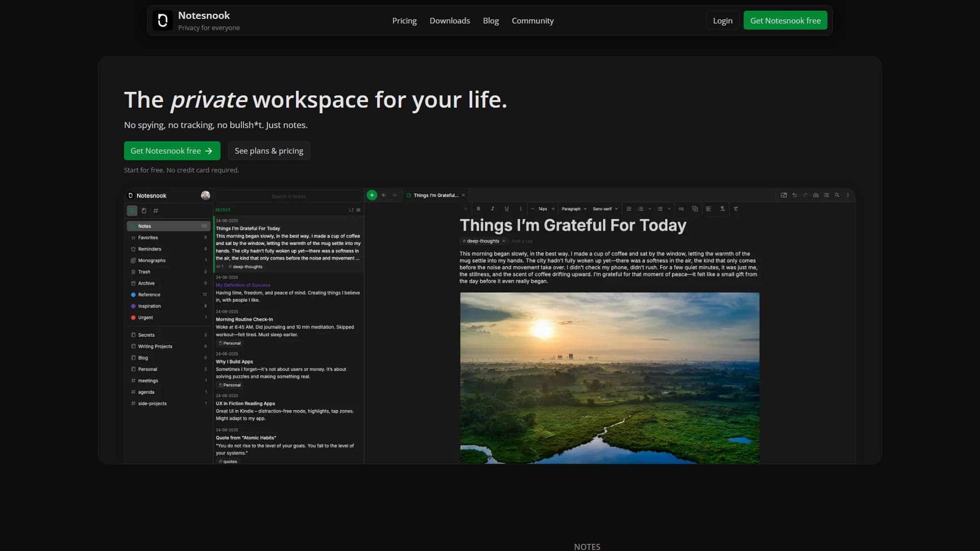The height and width of the screenshot is (551, 980).
Task: Open note Quote from "Atomic Habits"
Action: coord(288,445)
